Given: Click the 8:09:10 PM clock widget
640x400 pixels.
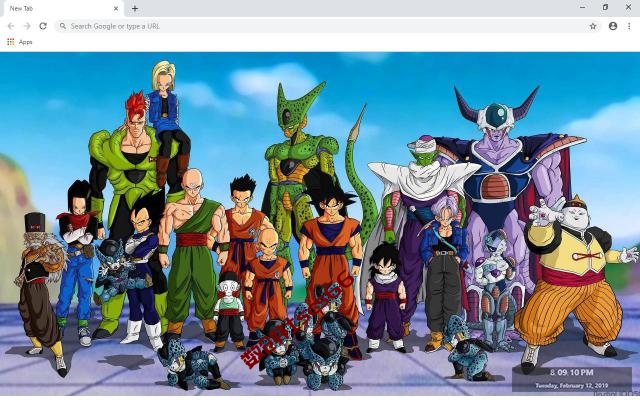Looking at the screenshot, I should [571, 372].
